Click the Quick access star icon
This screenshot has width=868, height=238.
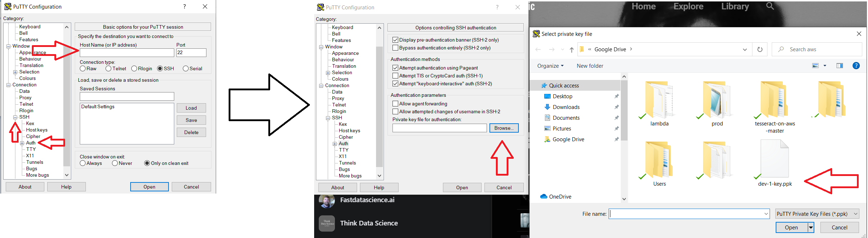[x=544, y=85]
